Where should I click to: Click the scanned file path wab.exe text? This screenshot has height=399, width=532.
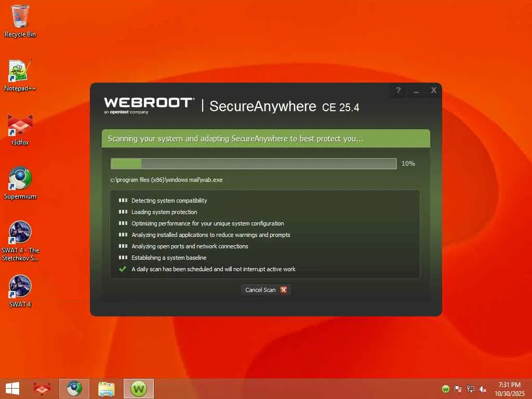tap(166, 180)
